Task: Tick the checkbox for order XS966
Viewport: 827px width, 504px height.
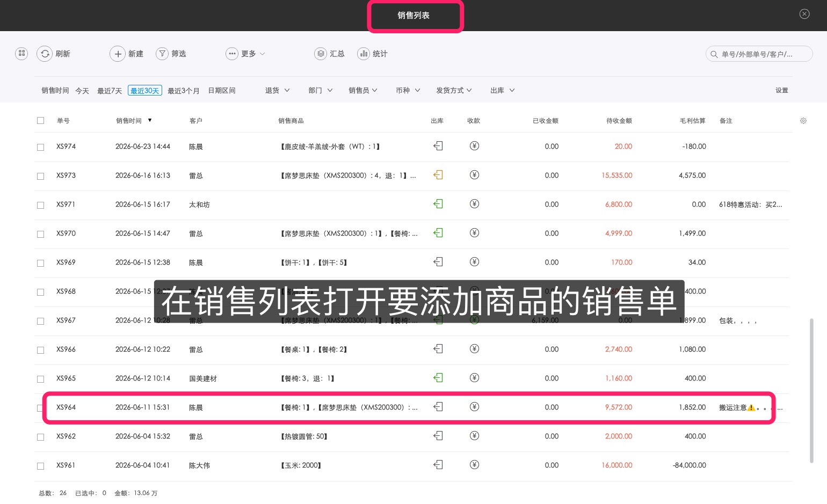Action: click(40, 350)
